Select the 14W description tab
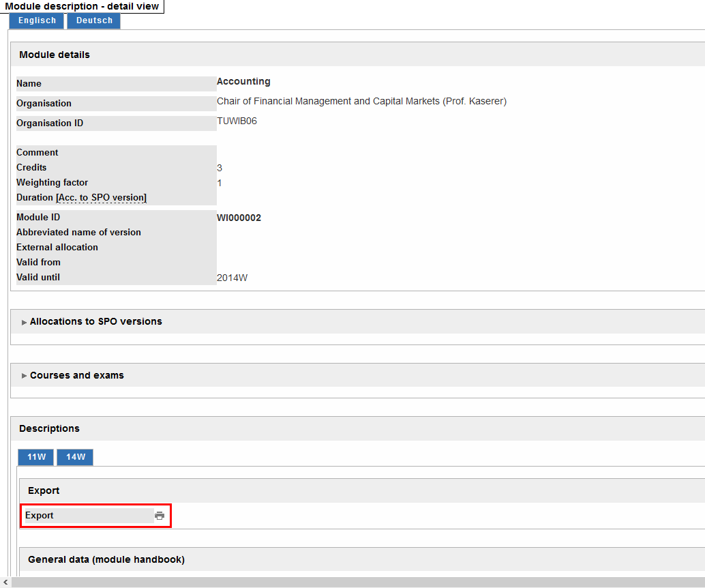Image resolution: width=705 pixels, height=588 pixels. click(x=75, y=457)
